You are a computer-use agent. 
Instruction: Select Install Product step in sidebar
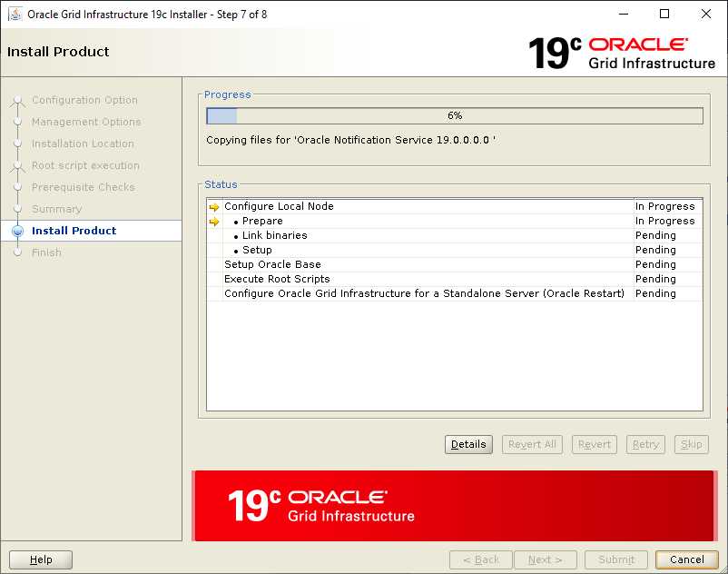click(74, 231)
